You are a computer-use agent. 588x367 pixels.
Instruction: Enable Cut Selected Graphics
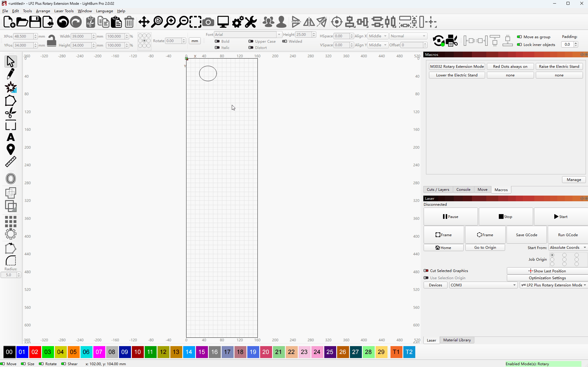pyautogui.click(x=426, y=271)
